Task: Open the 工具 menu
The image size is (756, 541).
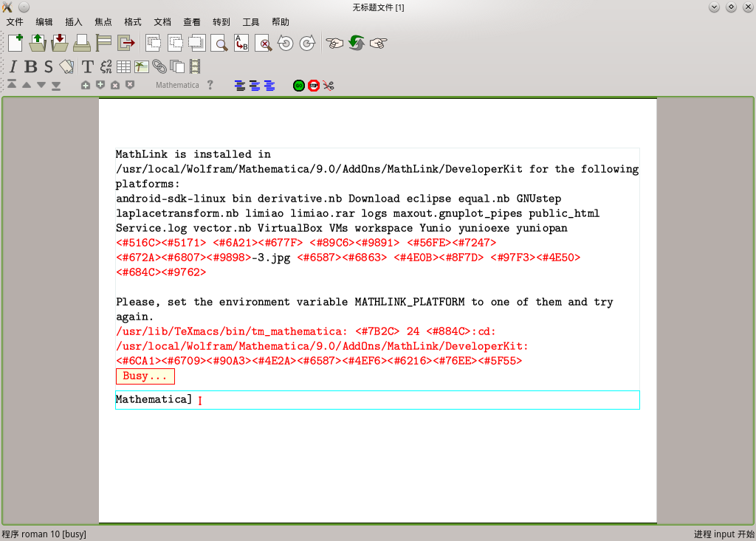Action: pos(251,21)
